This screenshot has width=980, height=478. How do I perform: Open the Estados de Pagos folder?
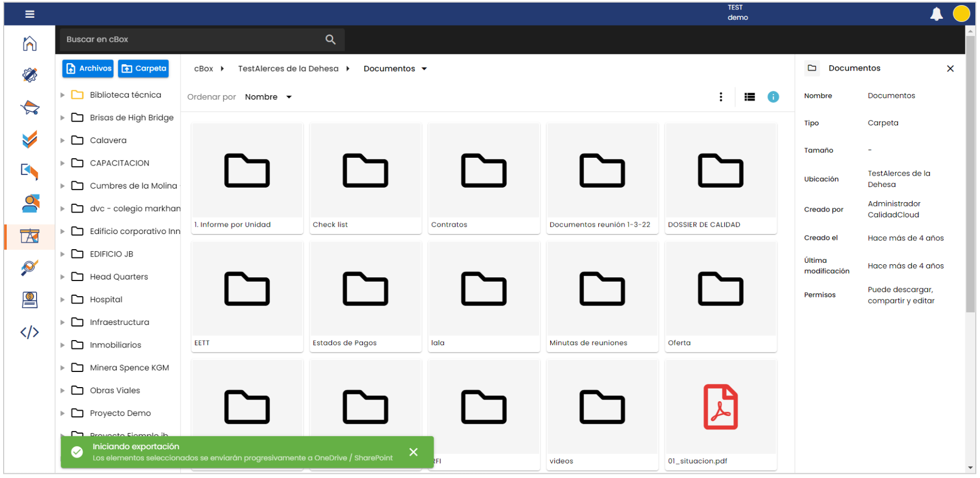point(365,296)
